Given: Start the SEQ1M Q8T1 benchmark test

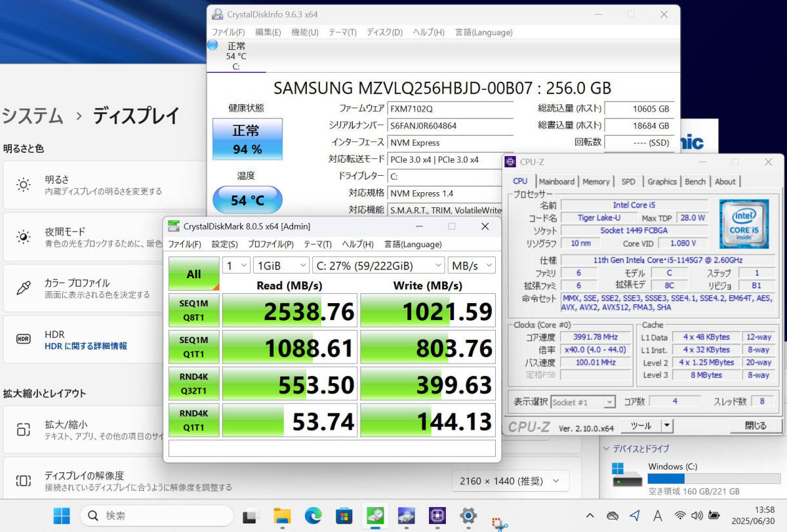Looking at the screenshot, I should [x=193, y=310].
